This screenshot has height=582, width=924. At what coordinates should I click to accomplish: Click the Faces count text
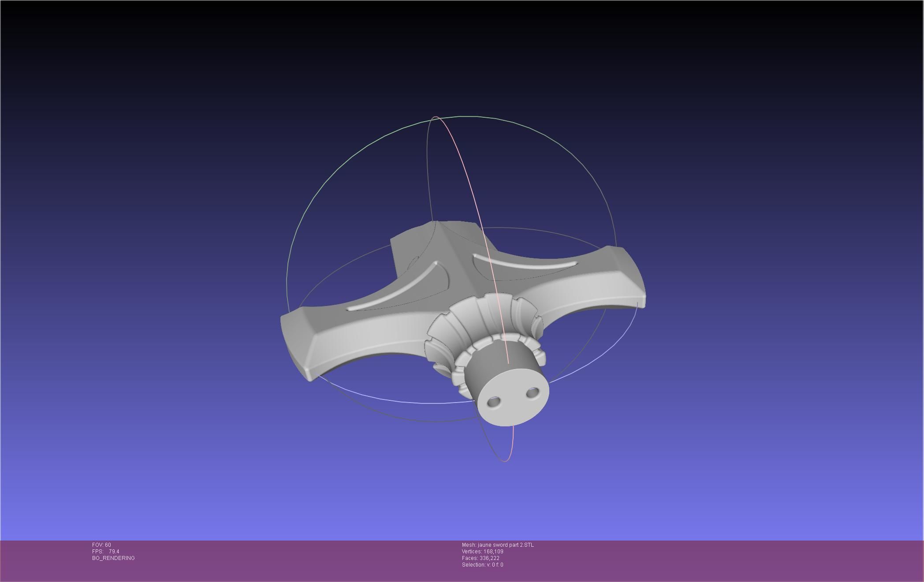pos(481,558)
